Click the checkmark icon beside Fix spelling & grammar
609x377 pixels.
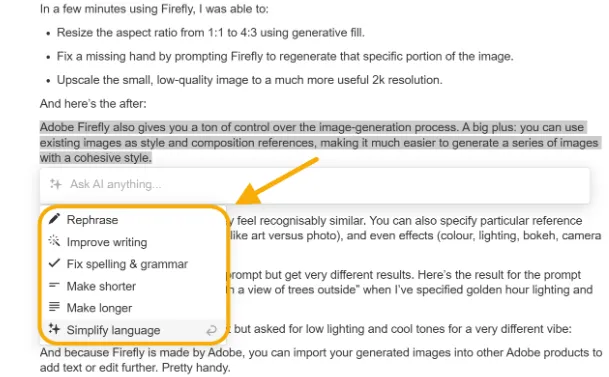[54, 263]
